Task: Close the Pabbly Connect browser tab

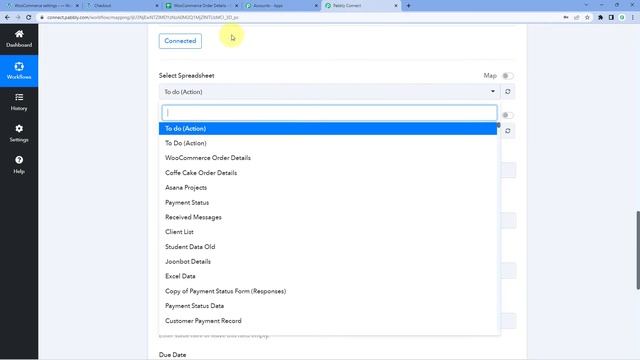Action: coord(396,6)
